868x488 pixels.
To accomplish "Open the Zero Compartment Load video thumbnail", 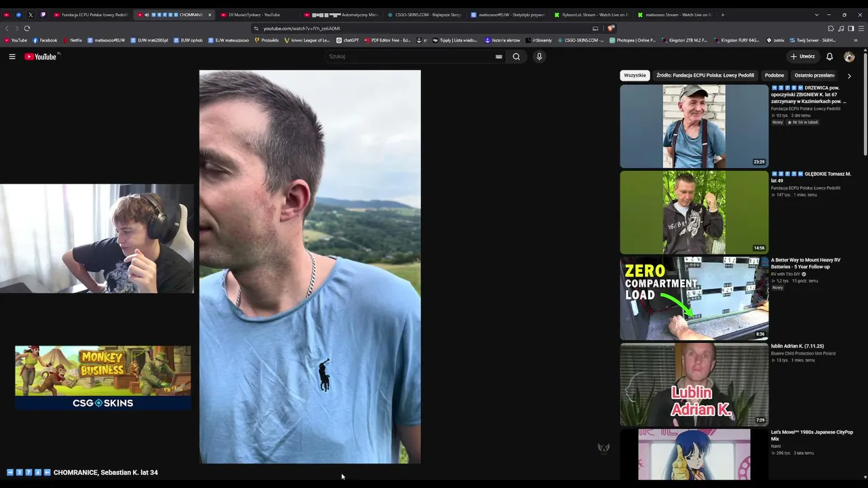I will [694, 298].
